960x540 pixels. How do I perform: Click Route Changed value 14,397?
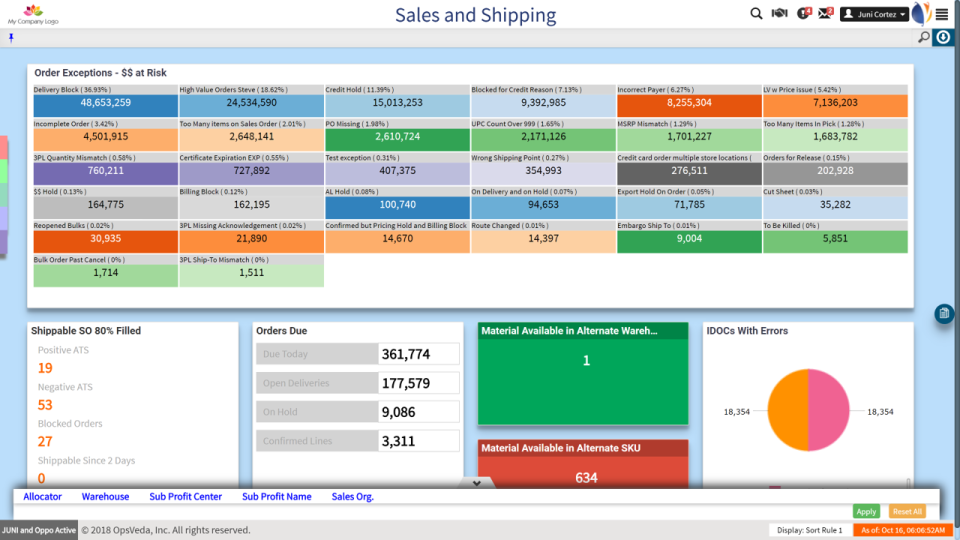pyautogui.click(x=543, y=239)
